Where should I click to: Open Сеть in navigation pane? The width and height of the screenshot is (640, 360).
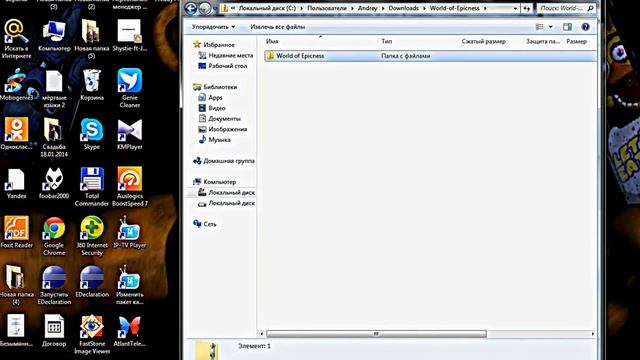click(x=205, y=224)
